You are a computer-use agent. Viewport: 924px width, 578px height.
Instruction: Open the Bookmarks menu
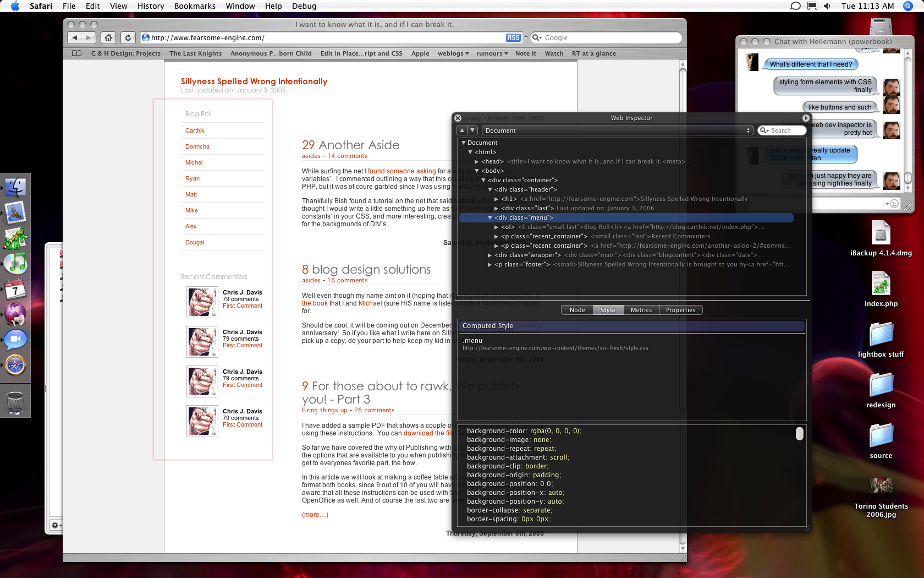(195, 6)
